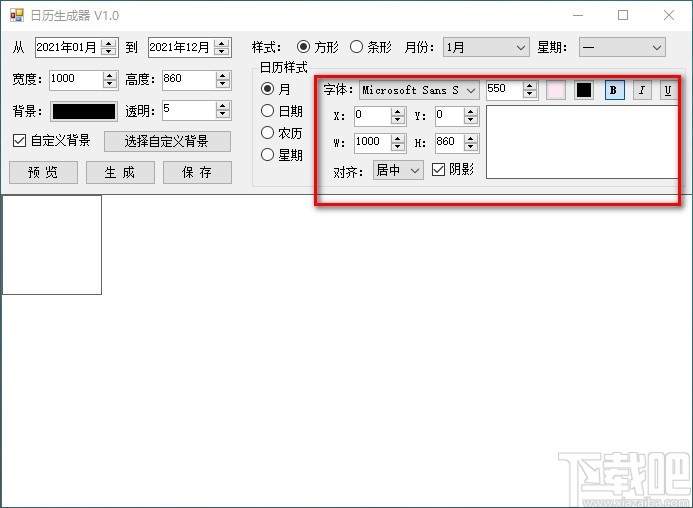Click the 保存 save button

(197, 172)
